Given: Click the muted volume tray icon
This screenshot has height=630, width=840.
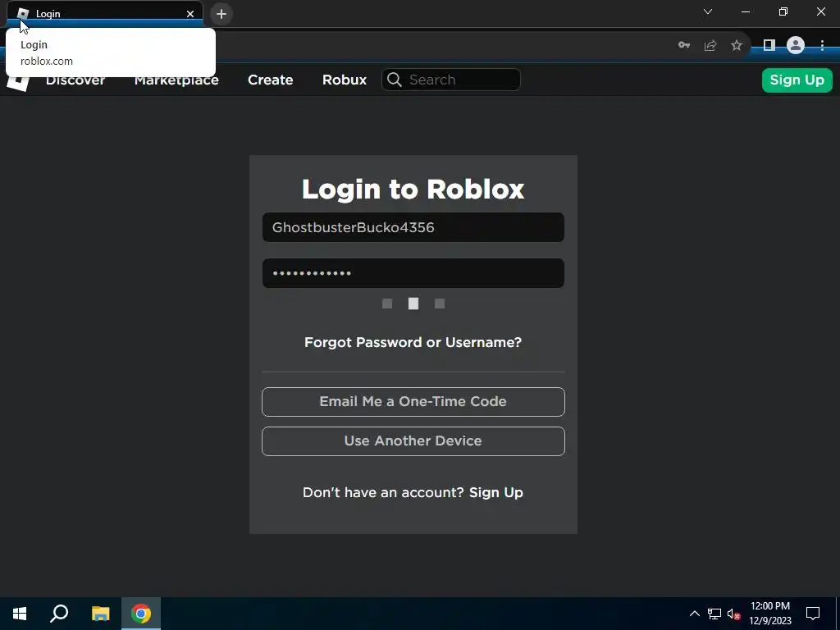Looking at the screenshot, I should pyautogui.click(x=733, y=614).
